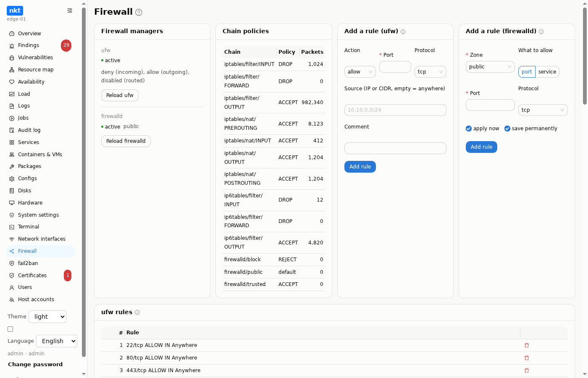The image size is (588, 378).
Task: Click the Disks icon in the sidebar
Action: (12, 191)
